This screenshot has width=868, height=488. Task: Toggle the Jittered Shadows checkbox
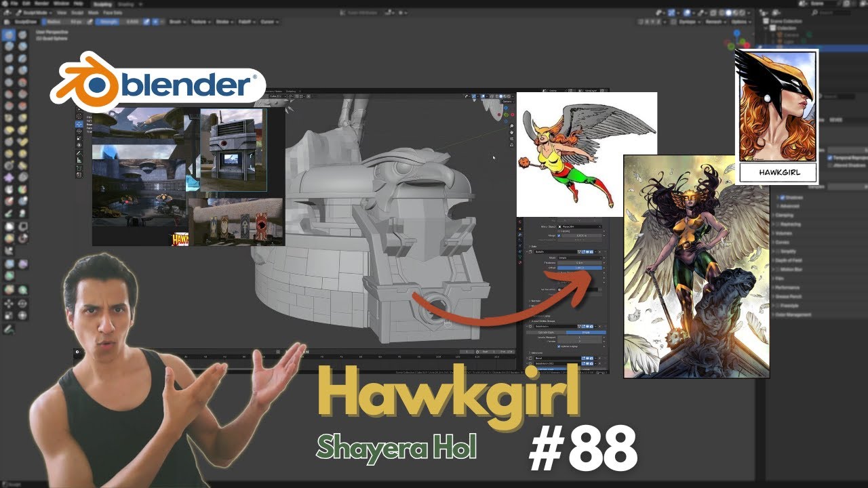[x=830, y=165]
